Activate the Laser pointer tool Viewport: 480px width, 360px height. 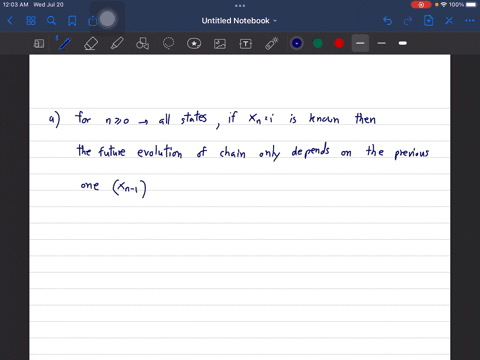[x=272, y=43]
